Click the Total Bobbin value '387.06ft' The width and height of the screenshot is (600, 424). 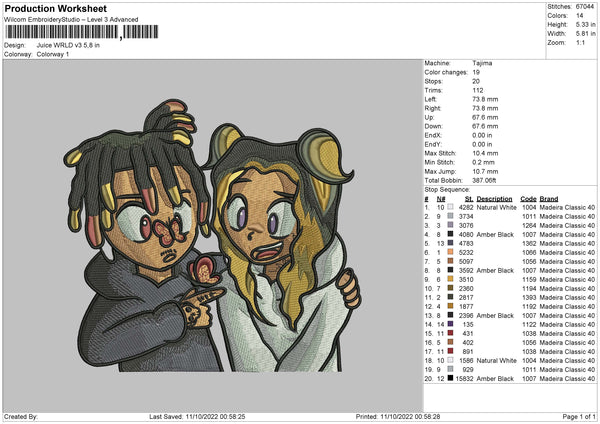pos(484,180)
